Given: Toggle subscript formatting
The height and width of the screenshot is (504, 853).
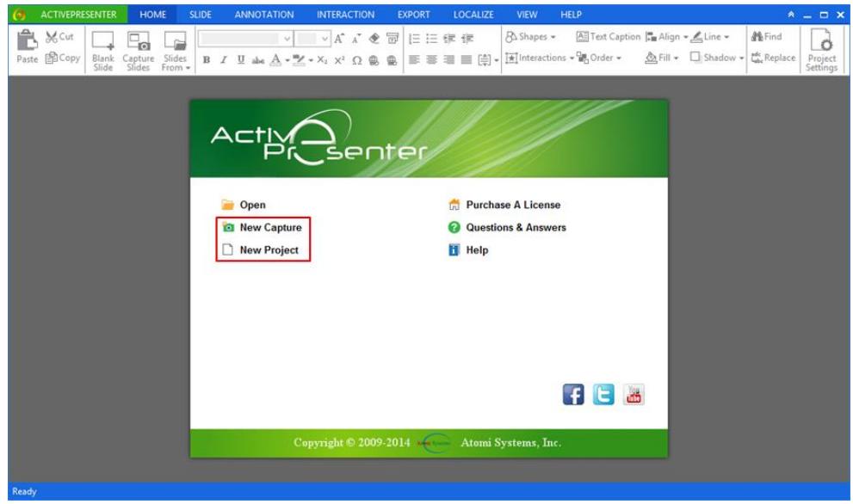Looking at the screenshot, I should point(322,60).
